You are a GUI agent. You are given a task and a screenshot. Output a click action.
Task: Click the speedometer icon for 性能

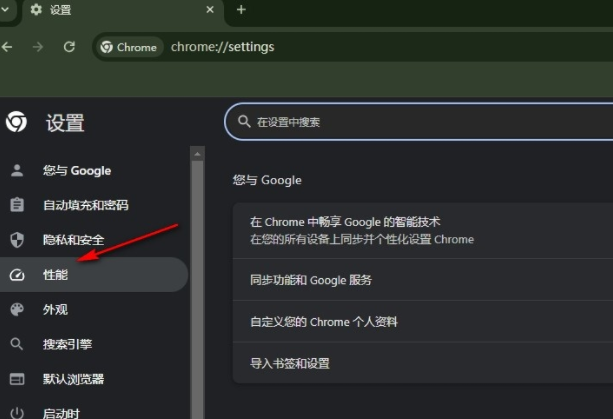click(17, 275)
